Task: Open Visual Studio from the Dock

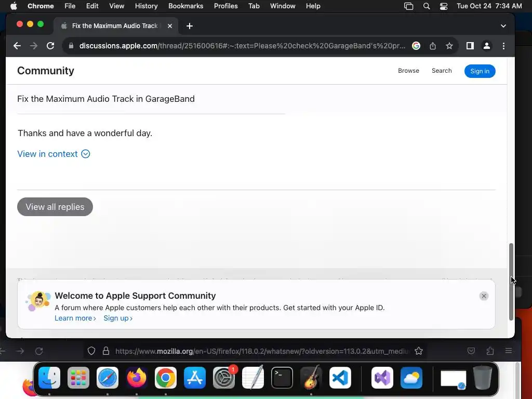Action: (x=382, y=378)
